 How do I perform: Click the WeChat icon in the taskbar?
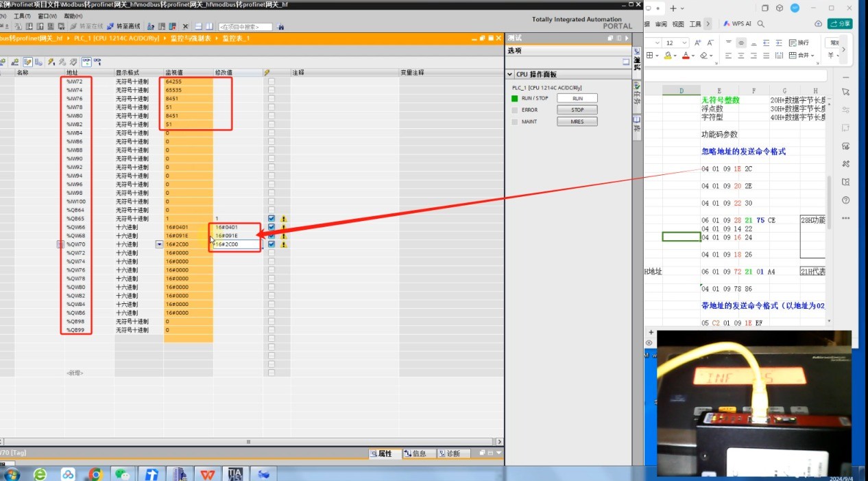coord(122,473)
